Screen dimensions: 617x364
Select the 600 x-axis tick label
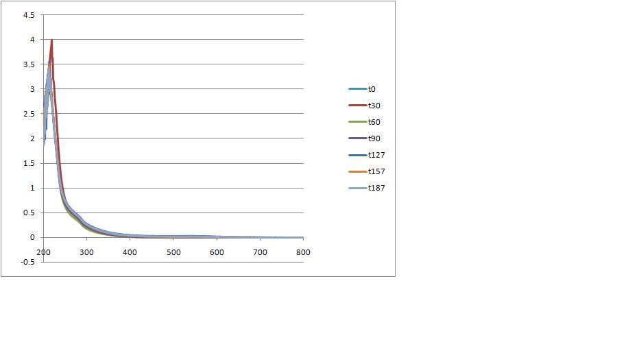pyautogui.click(x=217, y=252)
